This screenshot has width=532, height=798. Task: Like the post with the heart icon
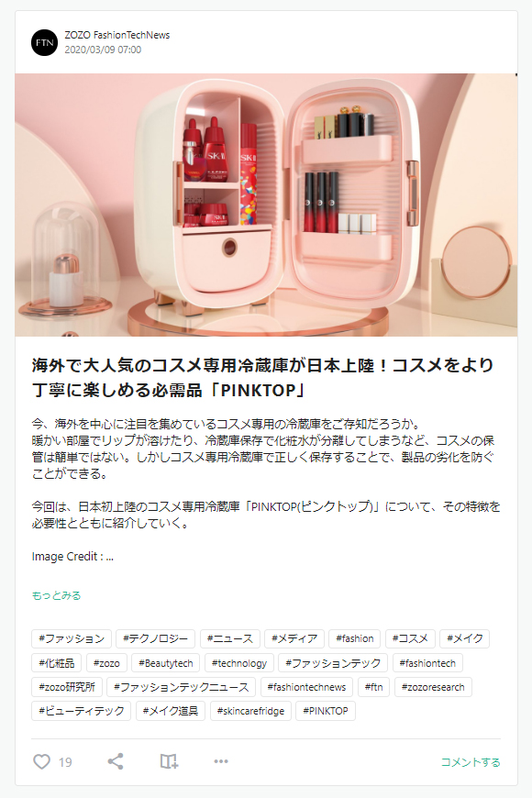coord(42,762)
